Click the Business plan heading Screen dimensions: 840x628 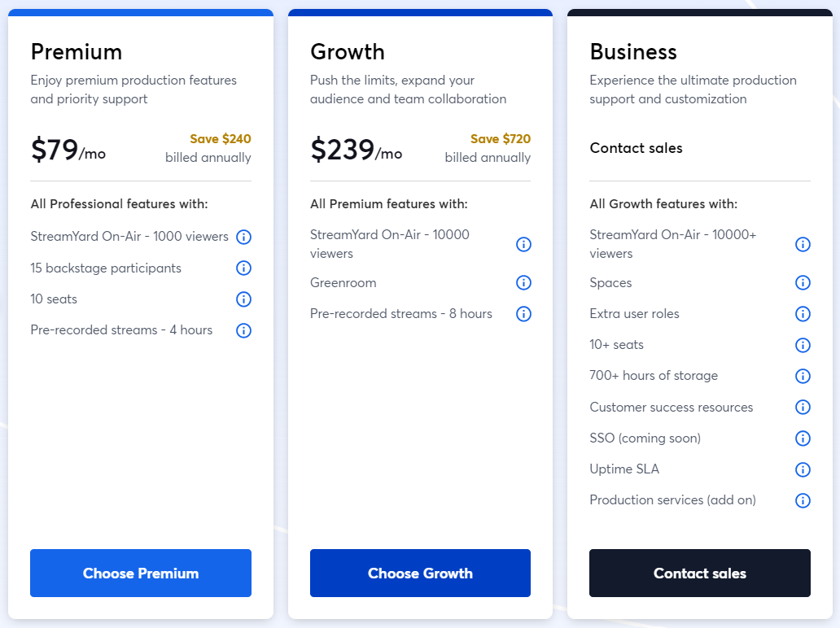tap(633, 52)
